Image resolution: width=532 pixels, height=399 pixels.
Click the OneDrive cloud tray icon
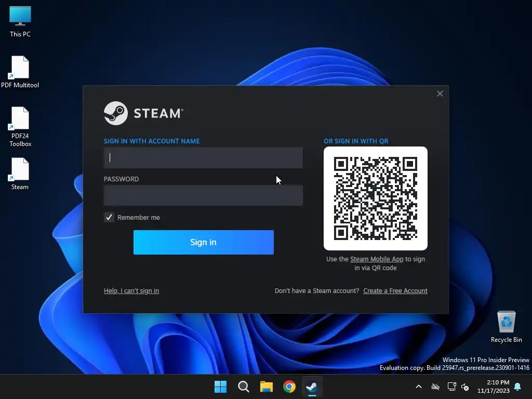435,387
